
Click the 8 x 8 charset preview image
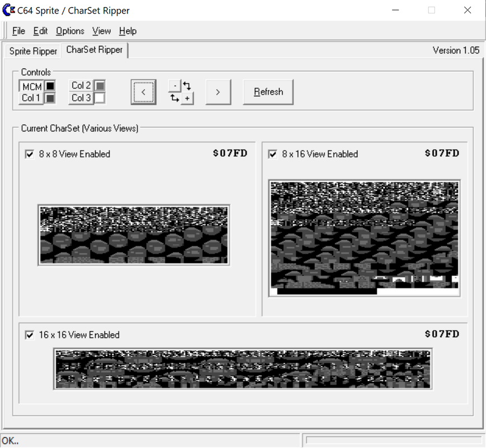click(134, 235)
